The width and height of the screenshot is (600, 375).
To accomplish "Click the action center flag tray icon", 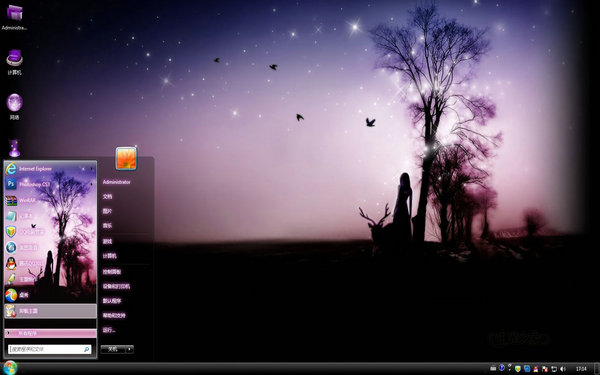I will (545, 368).
